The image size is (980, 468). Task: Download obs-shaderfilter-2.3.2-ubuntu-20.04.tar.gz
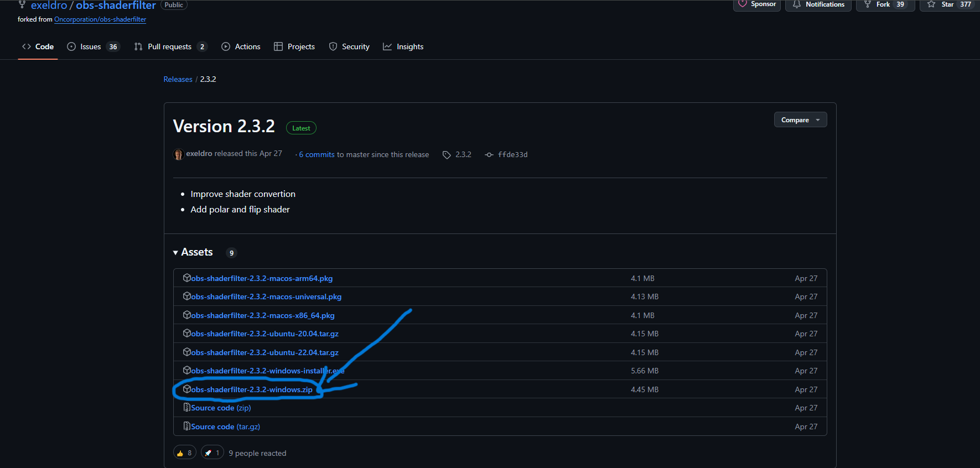pos(265,334)
